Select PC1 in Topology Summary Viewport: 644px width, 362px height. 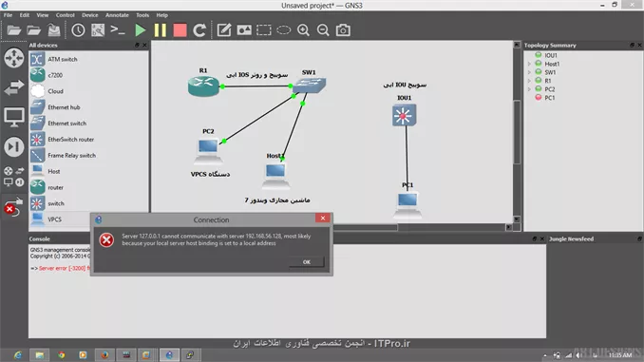(x=549, y=98)
